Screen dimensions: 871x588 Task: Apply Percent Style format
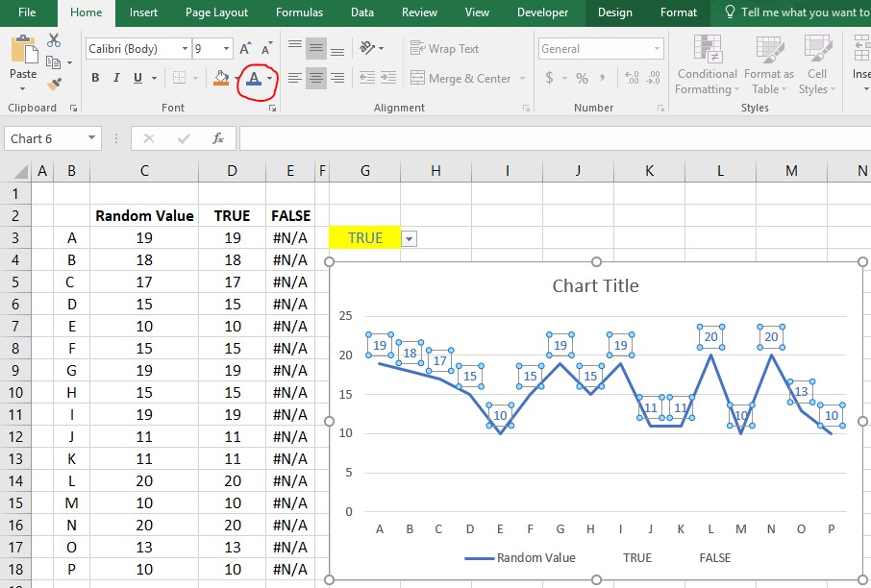tap(582, 78)
